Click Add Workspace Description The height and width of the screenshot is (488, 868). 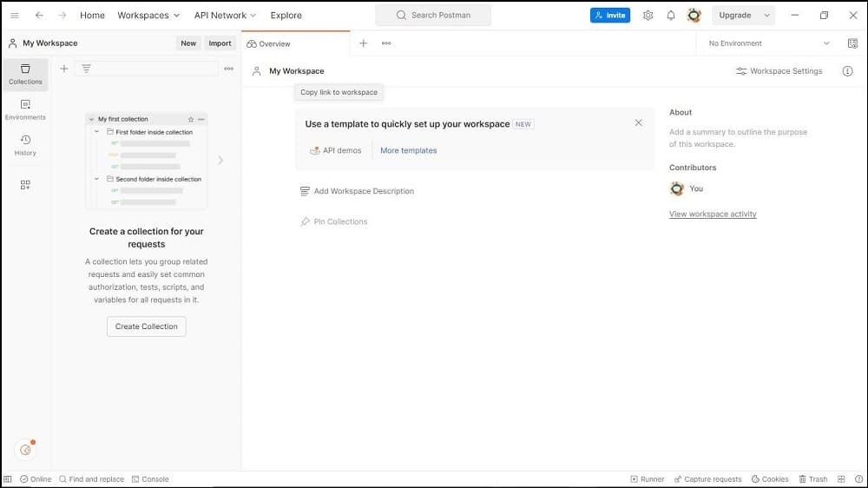[357, 191]
